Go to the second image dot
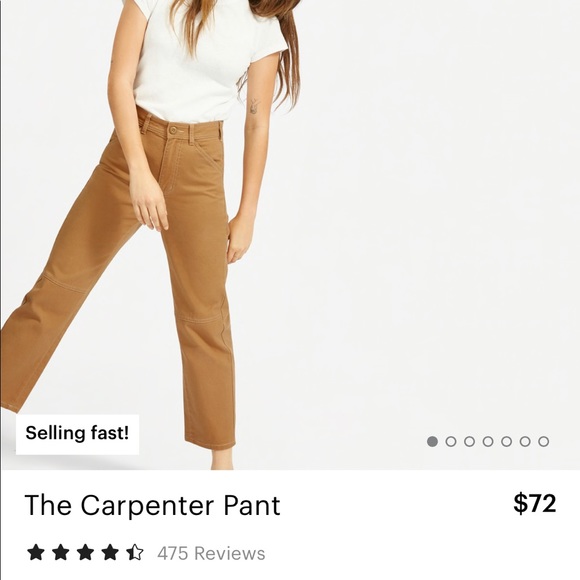 tap(451, 441)
